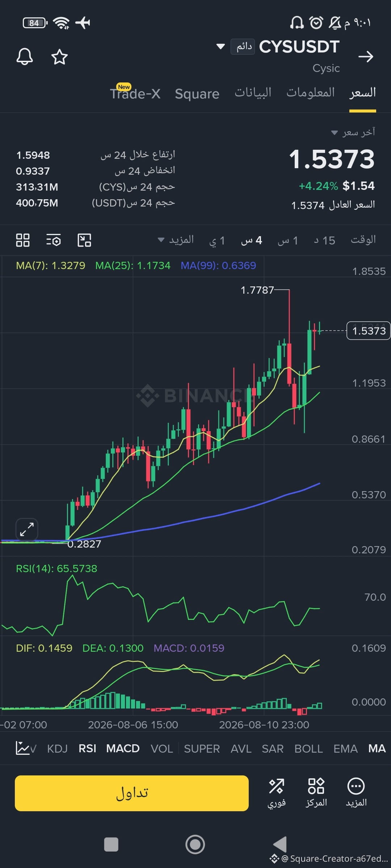Open the chart drawing tools icon
Viewport: 391px width, 868px height.
pos(84,240)
